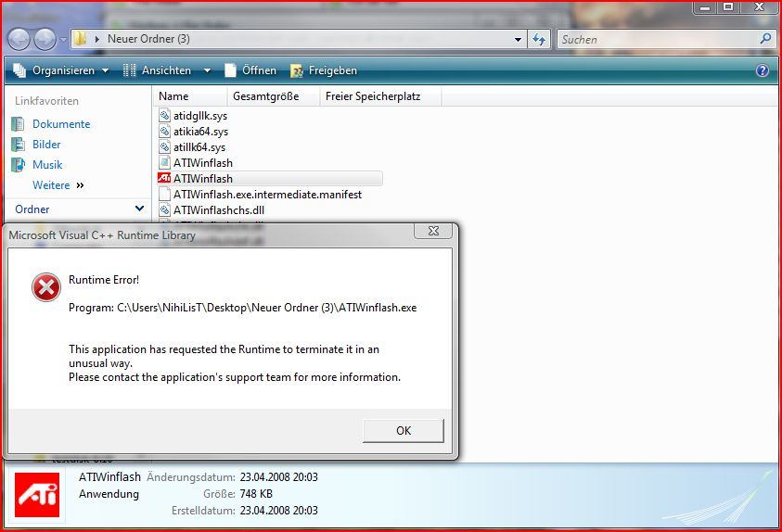Open Musik favorite link
The height and width of the screenshot is (532, 782).
point(47,165)
